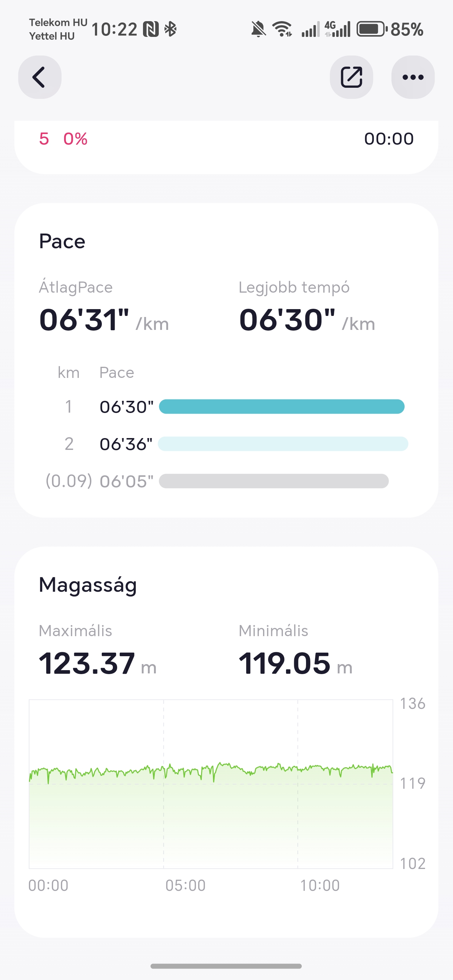Viewport: 453px width, 980px height.
Task: Select the (0.09) partial pace bar 06'05"
Action: click(x=274, y=481)
